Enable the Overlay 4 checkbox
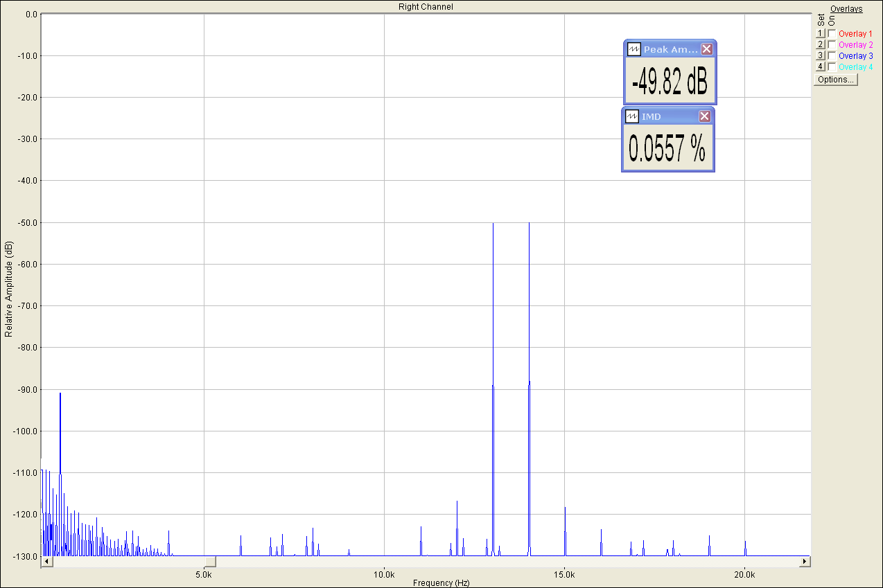 click(x=832, y=66)
